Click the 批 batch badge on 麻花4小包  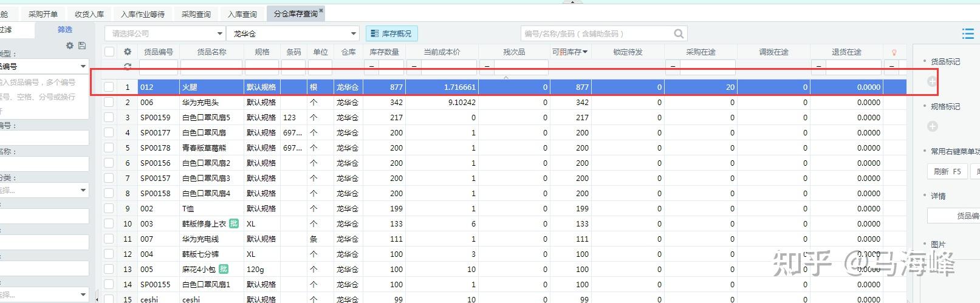(223, 269)
